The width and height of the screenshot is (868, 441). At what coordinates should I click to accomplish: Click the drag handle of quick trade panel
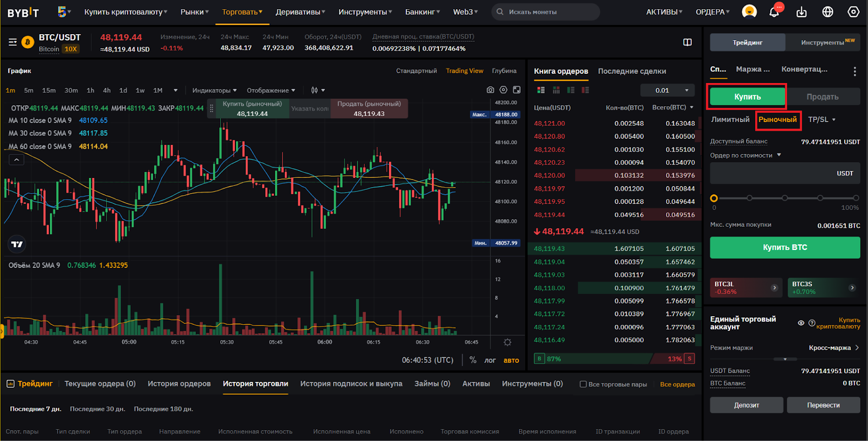point(212,108)
